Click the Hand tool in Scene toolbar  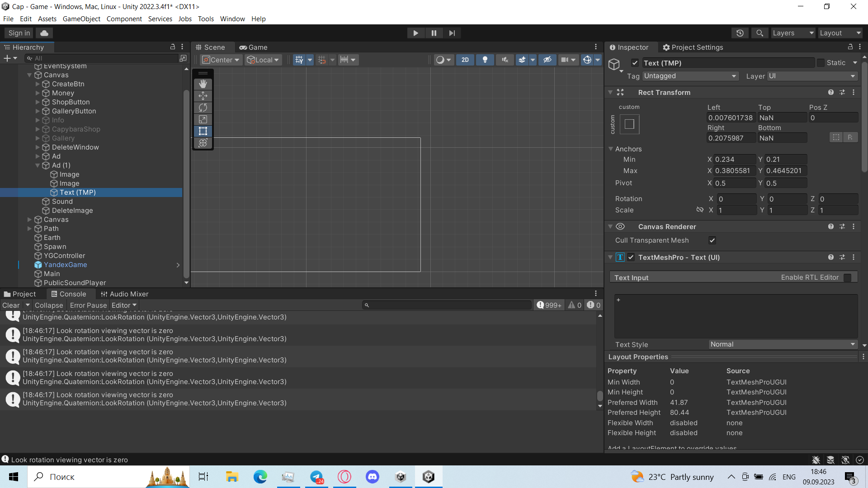(203, 83)
